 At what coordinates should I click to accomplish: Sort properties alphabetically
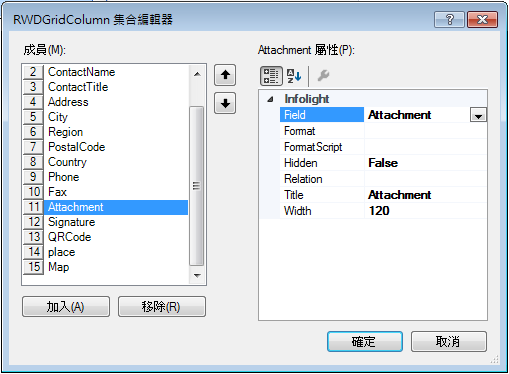point(294,76)
